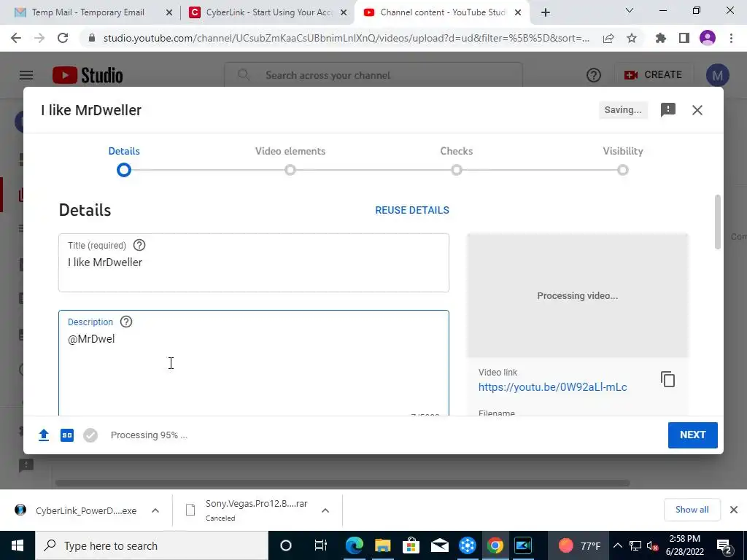Open Chrome extensions puzzle icon
Screen dimensions: 747x560
pyautogui.click(x=660, y=39)
